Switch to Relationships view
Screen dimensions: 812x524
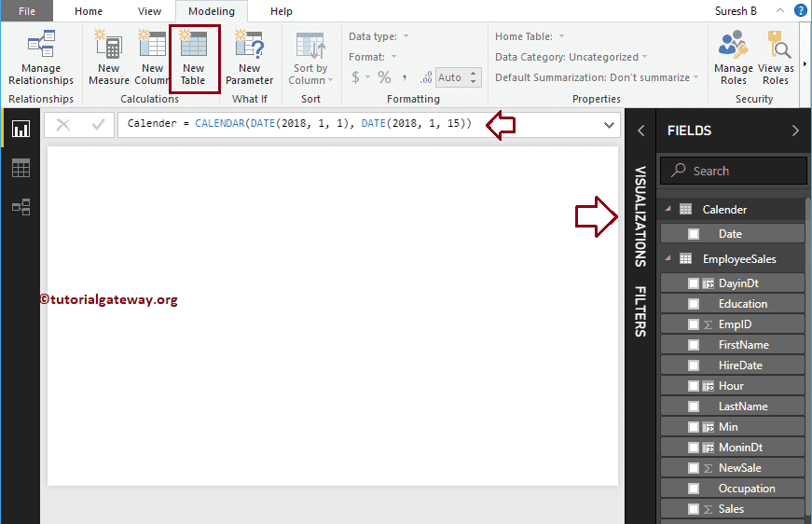click(21, 207)
